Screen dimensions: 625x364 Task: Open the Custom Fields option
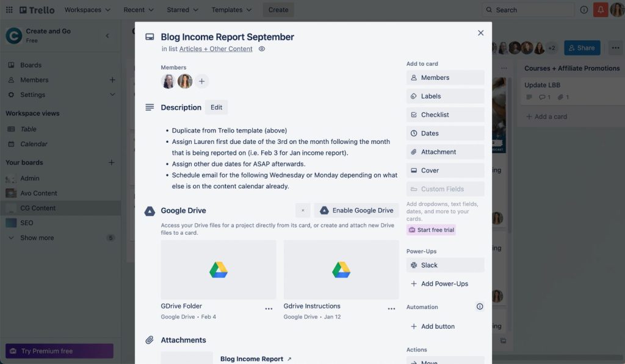click(x=445, y=189)
